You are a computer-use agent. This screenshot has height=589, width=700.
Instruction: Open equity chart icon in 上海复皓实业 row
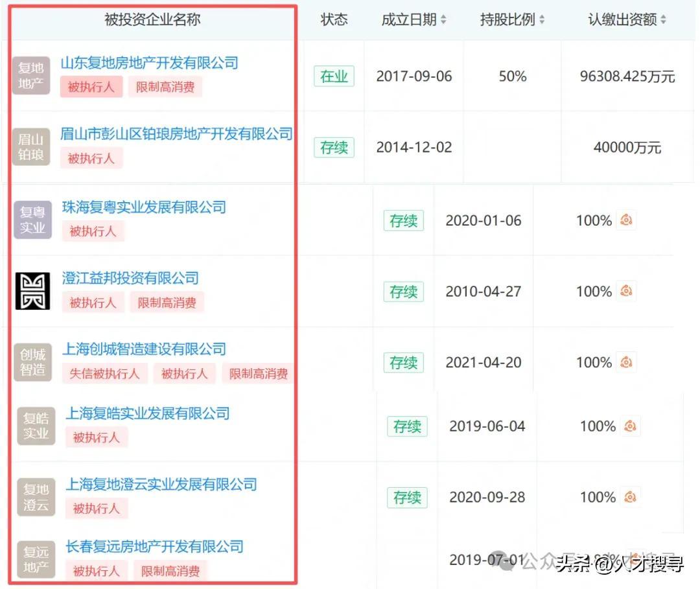point(630,426)
